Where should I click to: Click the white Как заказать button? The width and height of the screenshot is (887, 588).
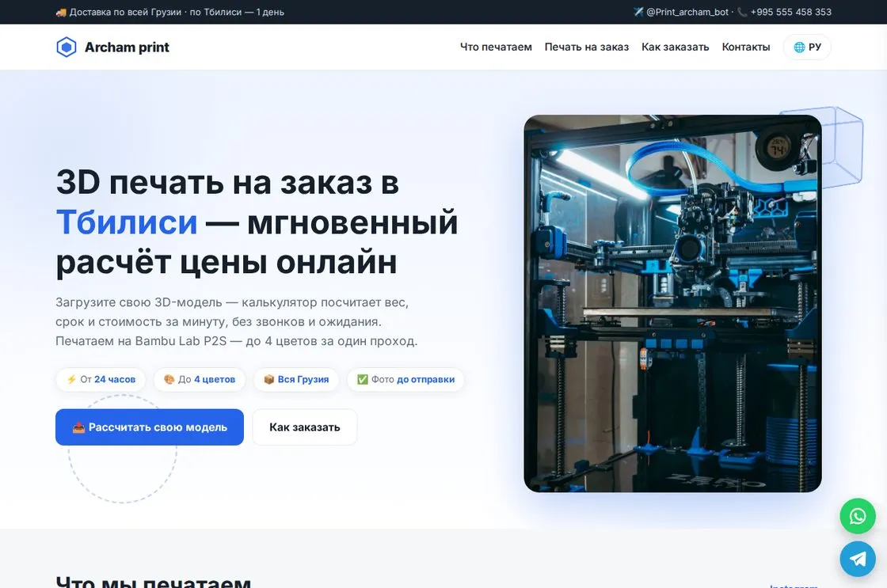tap(304, 427)
